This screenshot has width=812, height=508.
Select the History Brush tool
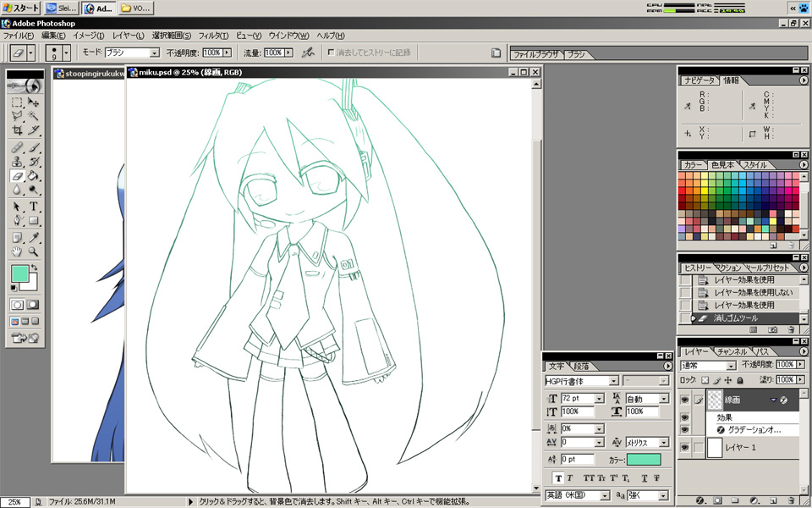[33, 163]
